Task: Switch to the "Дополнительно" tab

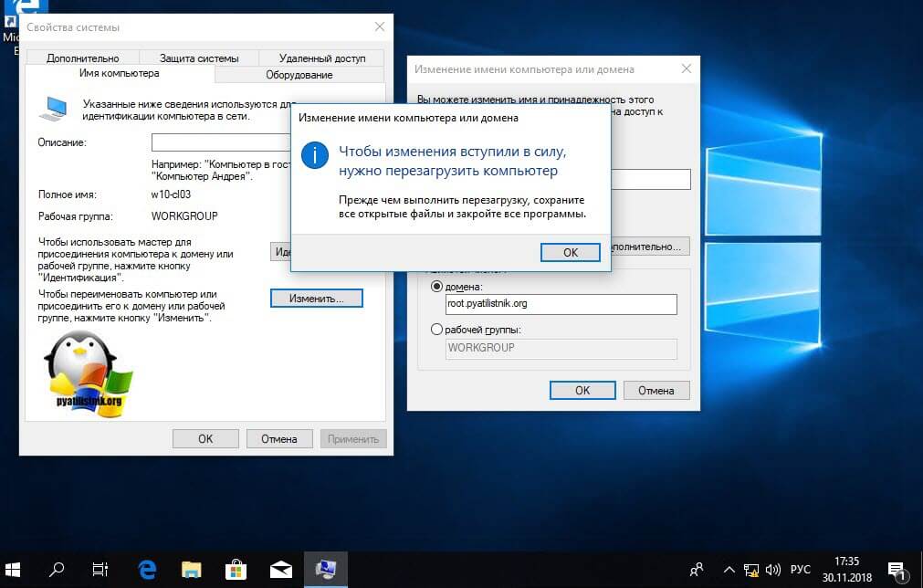Action: pos(83,58)
